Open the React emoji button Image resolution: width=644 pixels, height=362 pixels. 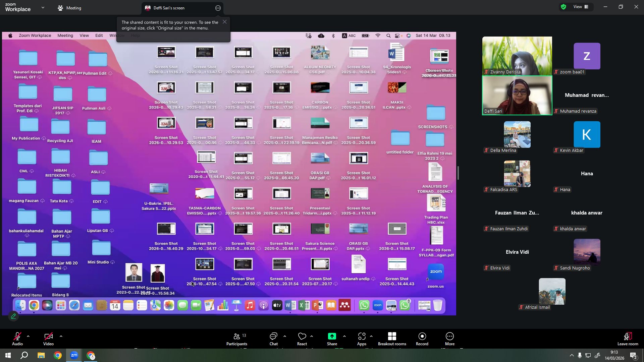pyautogui.click(x=302, y=339)
